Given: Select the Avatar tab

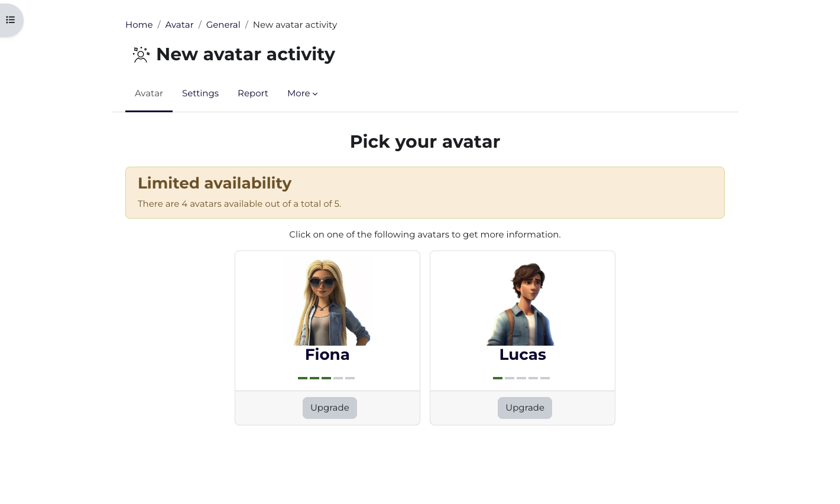Looking at the screenshot, I should coord(148,93).
